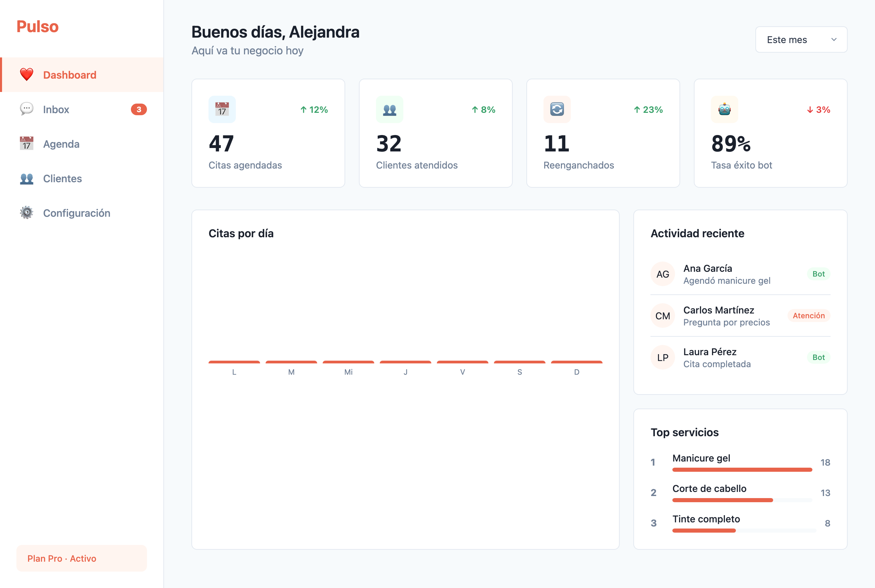The height and width of the screenshot is (588, 875).
Task: Click the Pulso logo
Action: pos(38,27)
